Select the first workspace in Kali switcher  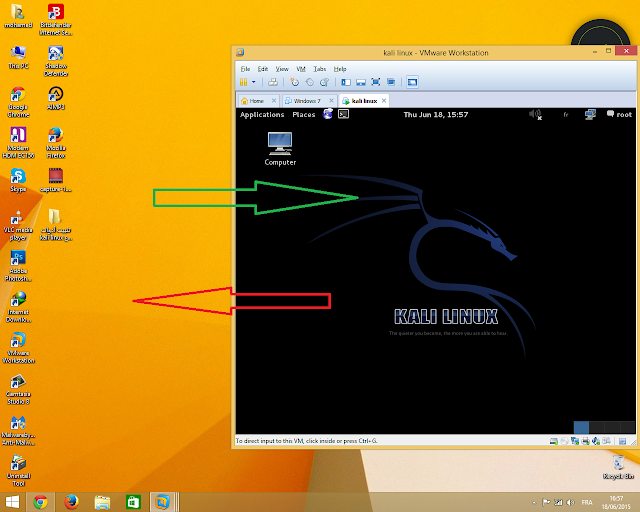coord(581,427)
